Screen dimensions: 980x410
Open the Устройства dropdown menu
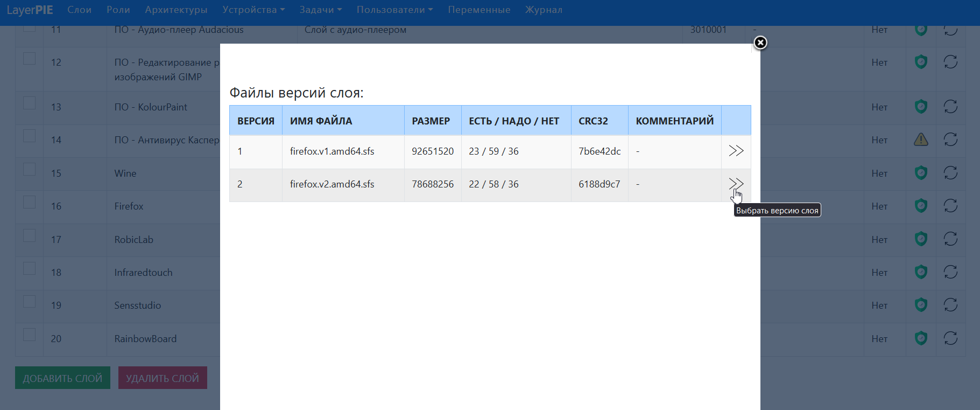253,10
